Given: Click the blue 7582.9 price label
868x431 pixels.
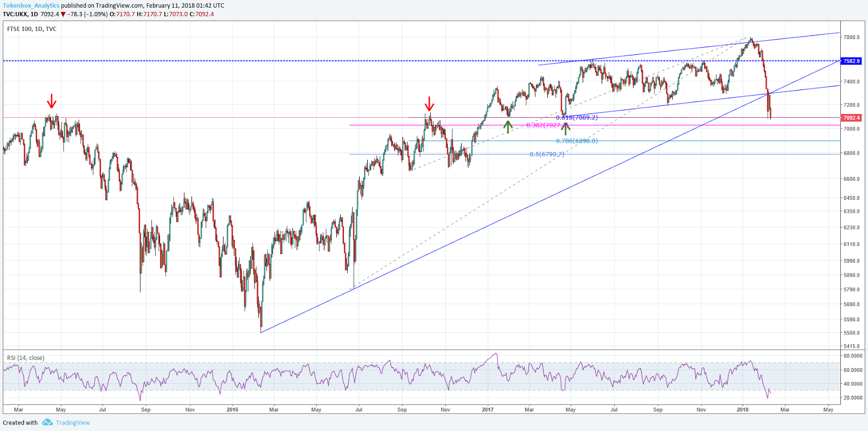Looking at the screenshot, I should (x=851, y=61).
